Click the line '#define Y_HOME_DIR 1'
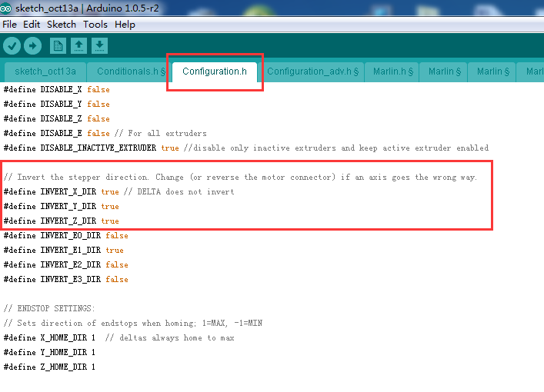 pos(49,353)
